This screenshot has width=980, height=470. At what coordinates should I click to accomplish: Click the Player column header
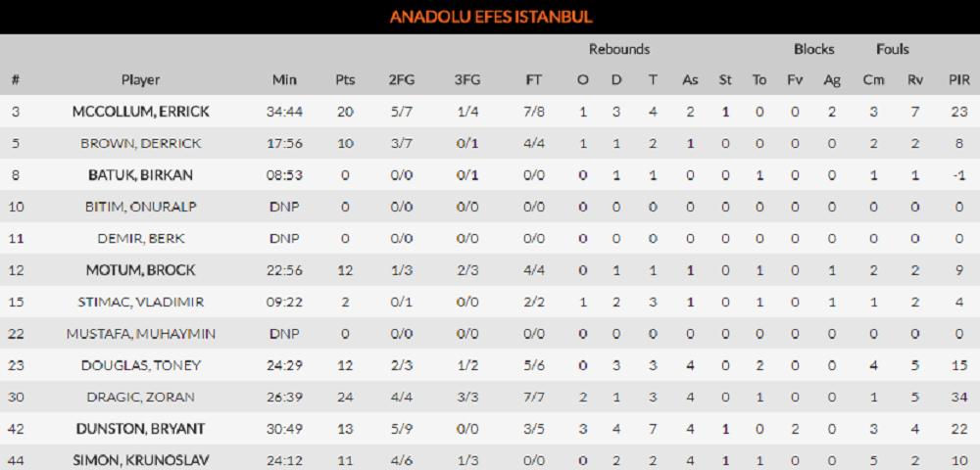pos(140,80)
